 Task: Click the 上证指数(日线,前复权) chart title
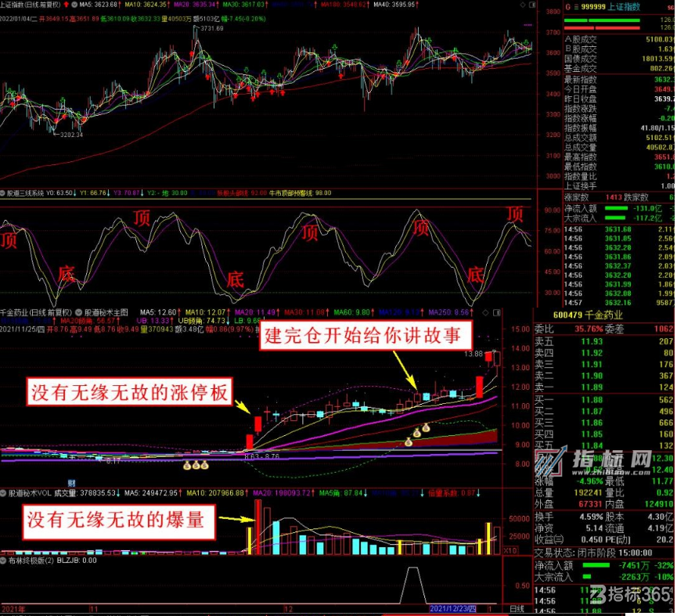(x=31, y=5)
